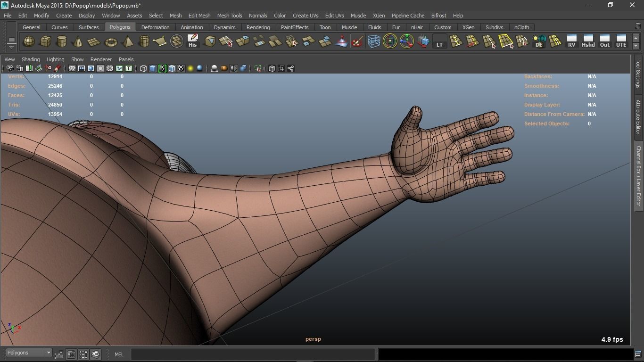This screenshot has height=362, width=644.
Task: Create a polygon cone from the shelf
Action: [78, 41]
